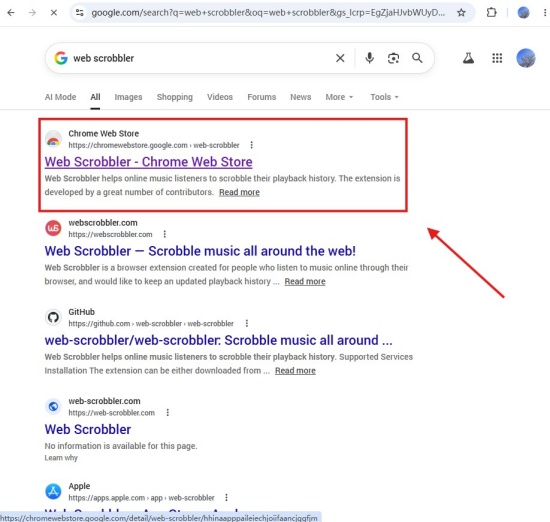The height and width of the screenshot is (522, 550).
Task: Click the Chrome Web Store favicon
Action: [x=53, y=139]
